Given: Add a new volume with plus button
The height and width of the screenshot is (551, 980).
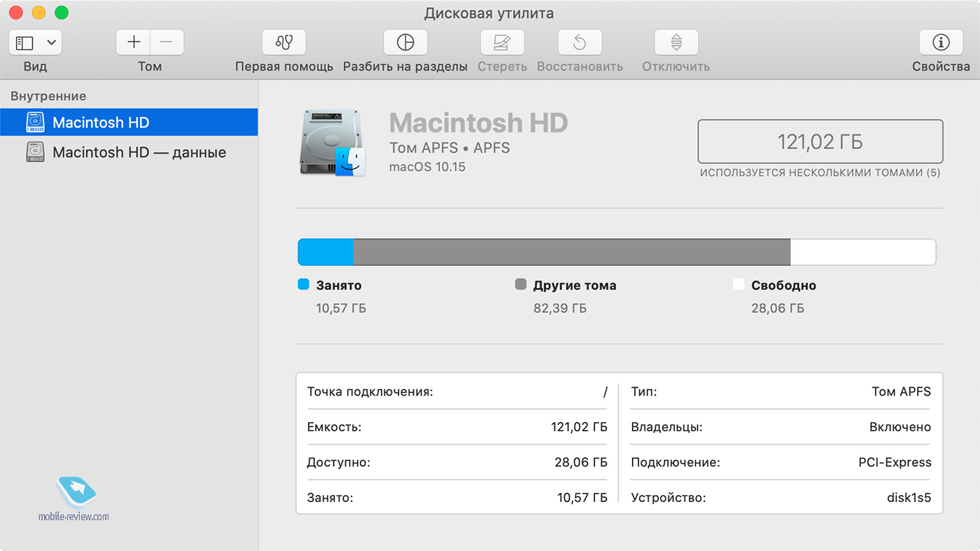Looking at the screenshot, I should (x=134, y=43).
